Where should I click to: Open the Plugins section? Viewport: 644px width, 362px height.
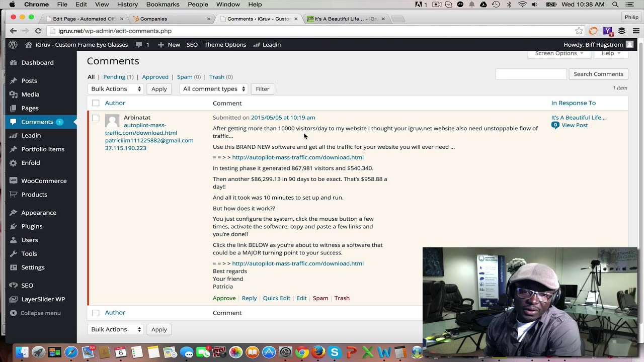(x=32, y=227)
